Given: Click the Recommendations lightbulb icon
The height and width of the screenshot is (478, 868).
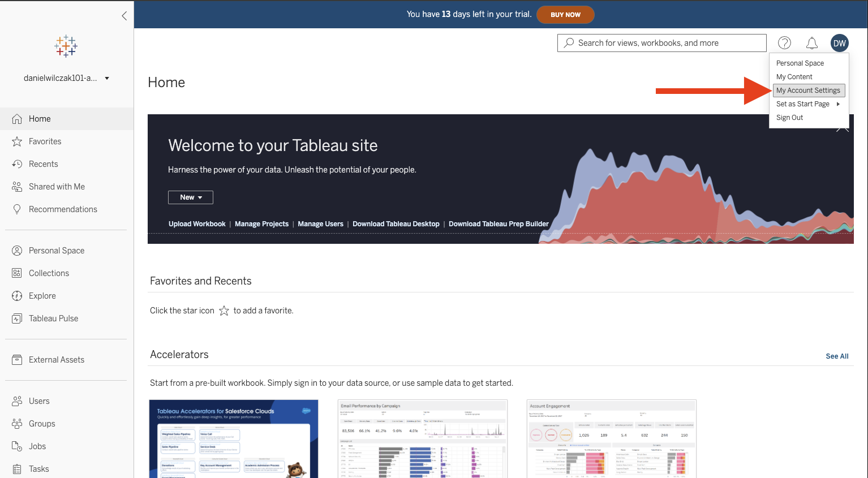Looking at the screenshot, I should [x=17, y=209].
